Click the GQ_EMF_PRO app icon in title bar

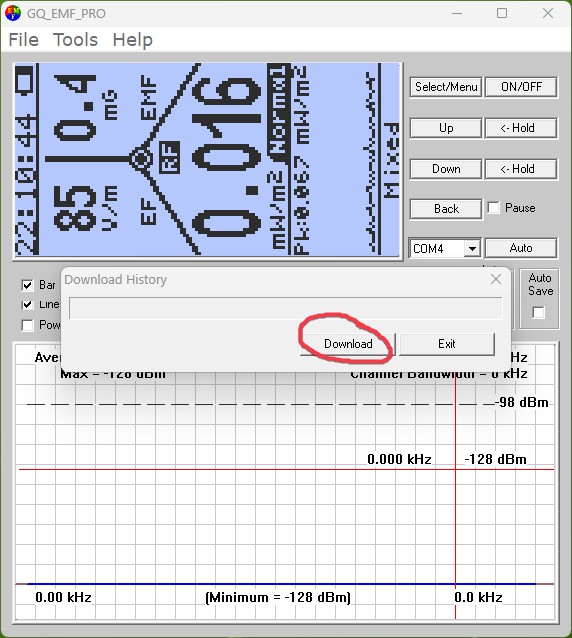13,13
